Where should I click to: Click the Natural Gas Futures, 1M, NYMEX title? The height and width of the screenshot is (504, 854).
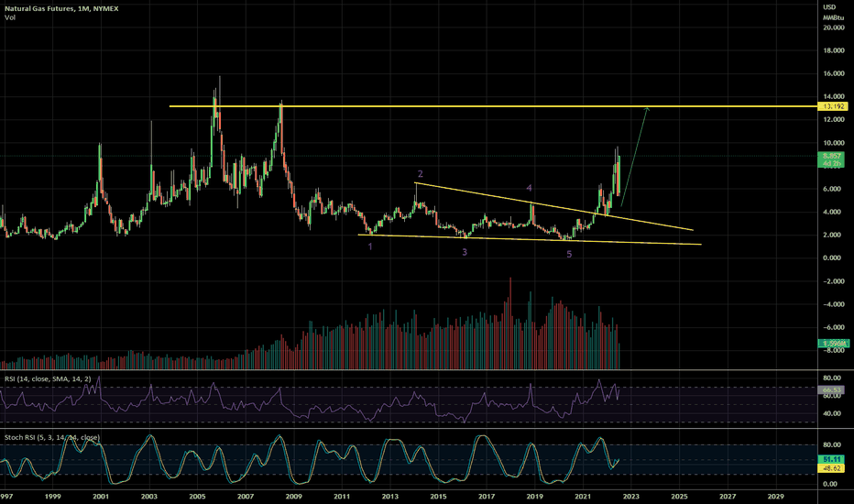tap(61, 9)
